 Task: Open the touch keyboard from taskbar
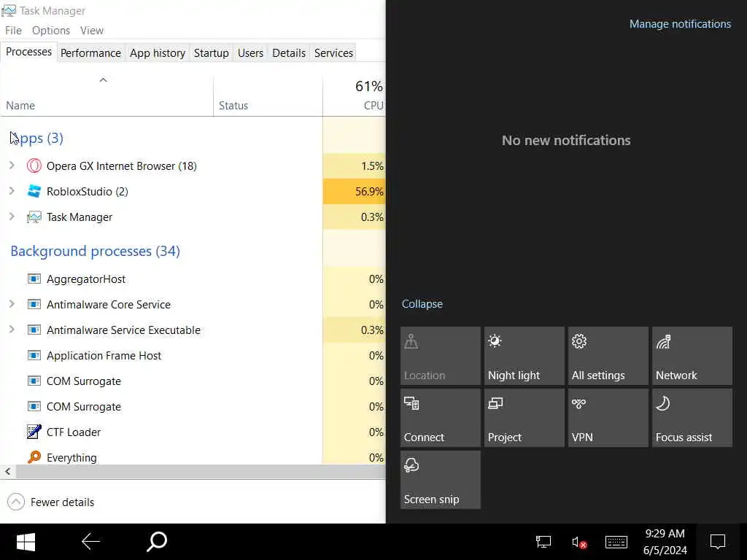click(616, 542)
